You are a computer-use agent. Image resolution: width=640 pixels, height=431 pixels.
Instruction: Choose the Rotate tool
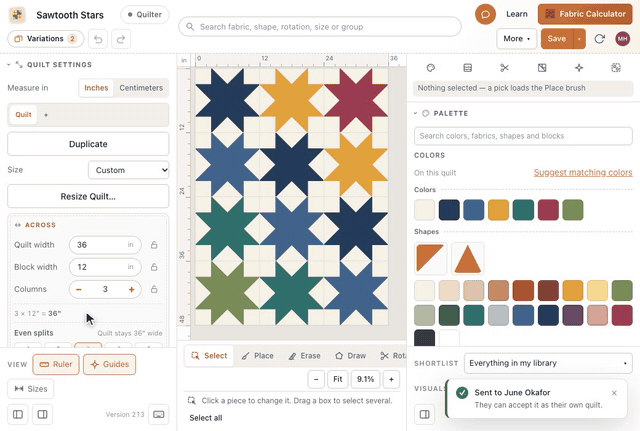(392, 356)
